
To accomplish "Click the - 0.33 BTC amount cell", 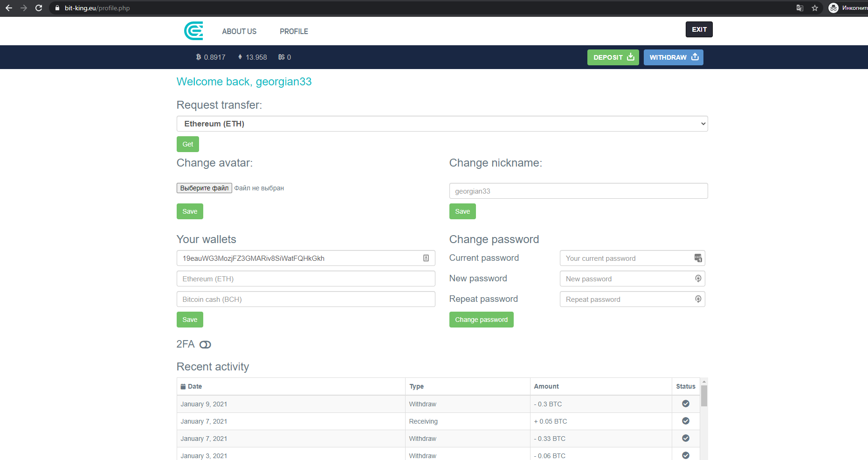I will [601, 439].
